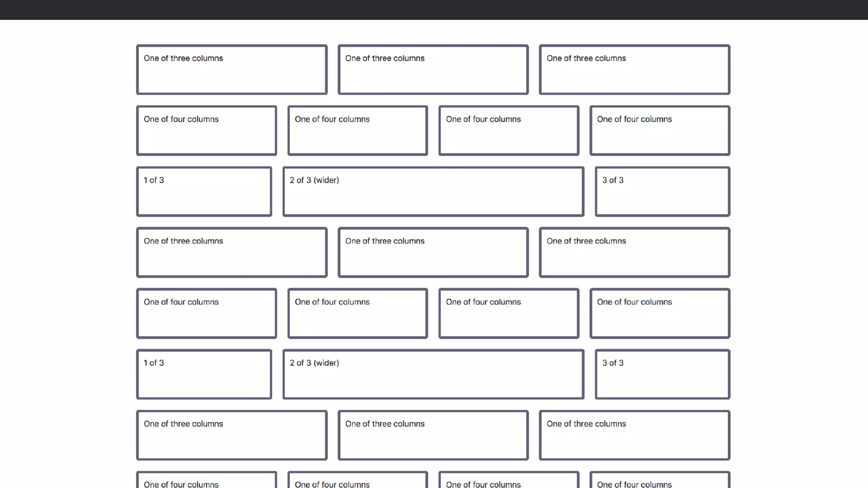Click third 'One of four columns' box in second row
This screenshot has height=488, width=868.
coord(509,130)
